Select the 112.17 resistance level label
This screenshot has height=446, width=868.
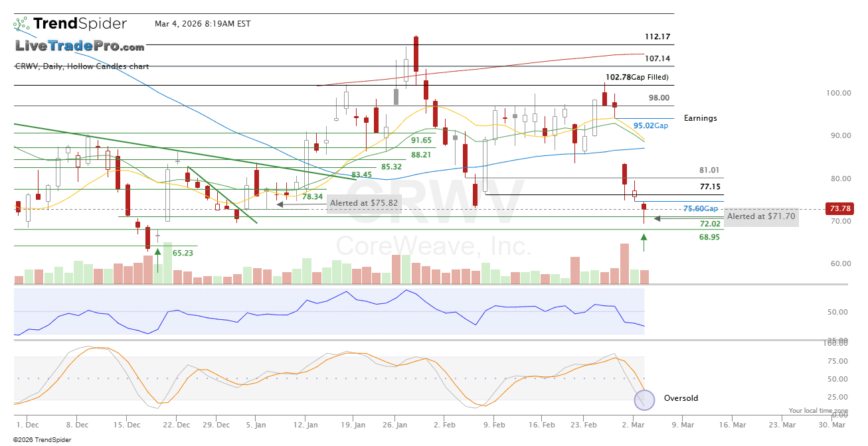657,37
